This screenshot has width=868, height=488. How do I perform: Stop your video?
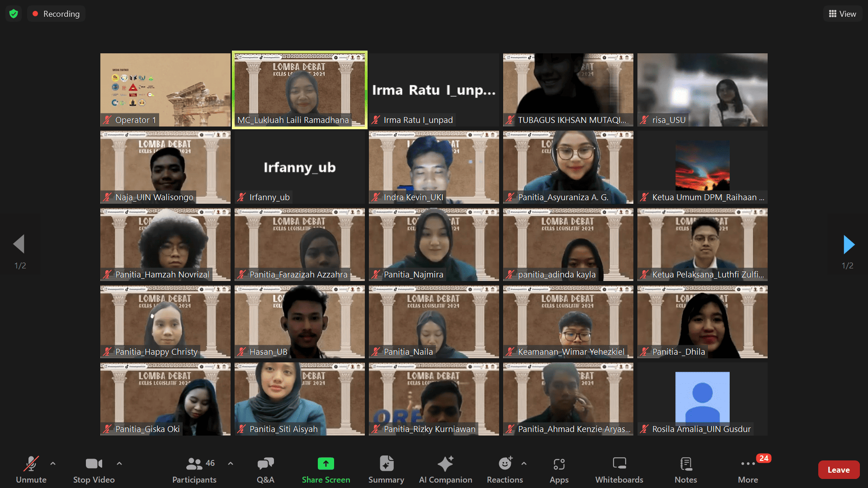(94, 469)
